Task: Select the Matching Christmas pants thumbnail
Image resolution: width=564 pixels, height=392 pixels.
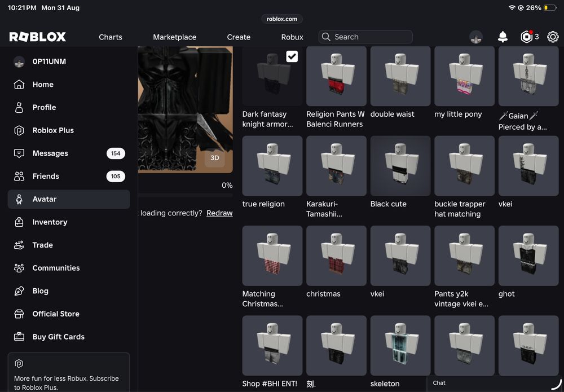Action: [272, 256]
